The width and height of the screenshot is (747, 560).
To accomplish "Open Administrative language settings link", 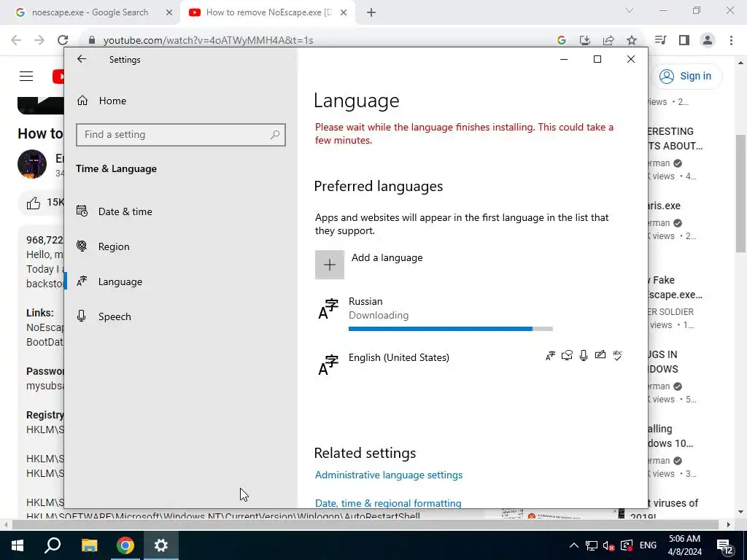I will pyautogui.click(x=389, y=475).
